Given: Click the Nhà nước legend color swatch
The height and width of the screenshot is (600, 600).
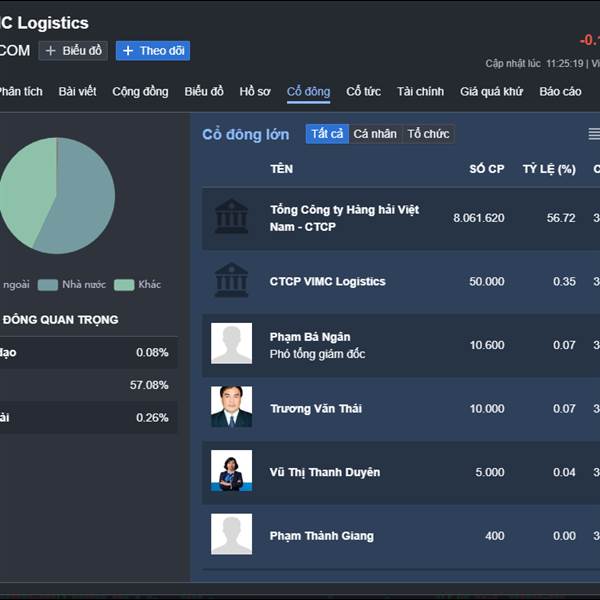Looking at the screenshot, I should pos(48,285).
